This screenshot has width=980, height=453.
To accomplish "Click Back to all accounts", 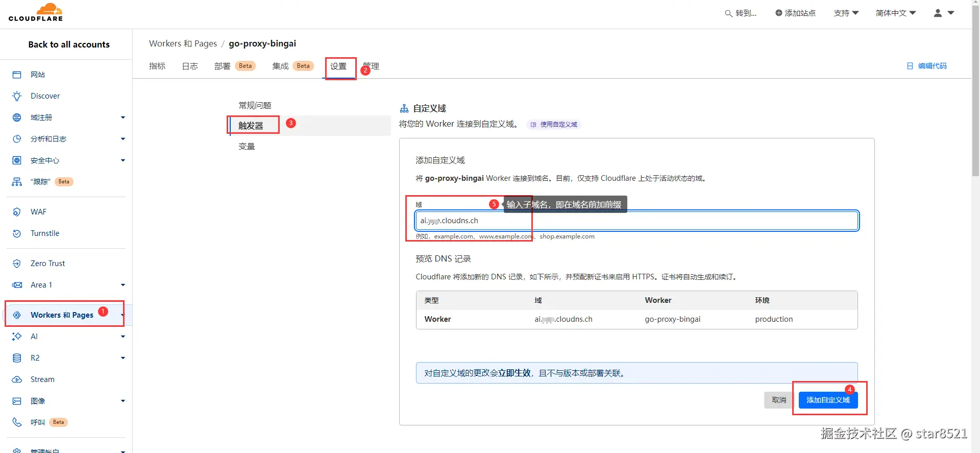I will (x=69, y=44).
